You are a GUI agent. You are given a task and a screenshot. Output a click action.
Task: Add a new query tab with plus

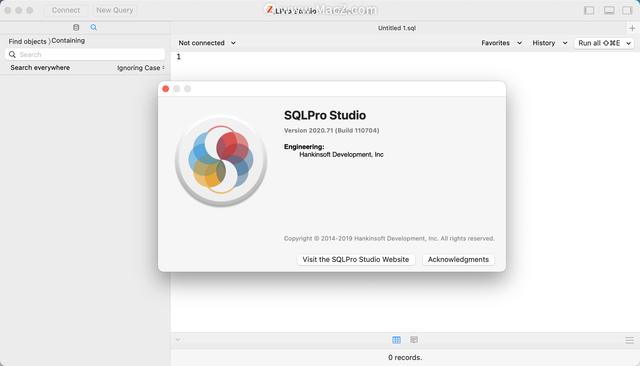pyautogui.click(x=632, y=28)
